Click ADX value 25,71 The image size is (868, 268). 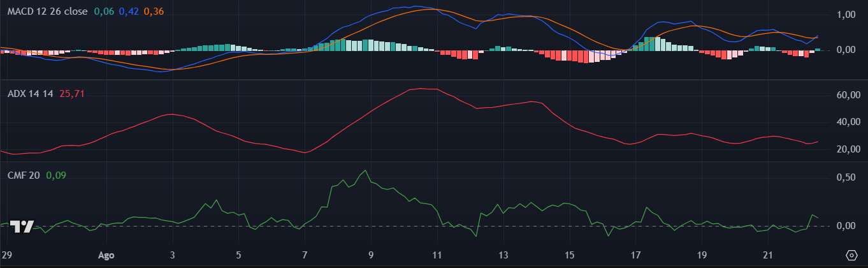72,93
